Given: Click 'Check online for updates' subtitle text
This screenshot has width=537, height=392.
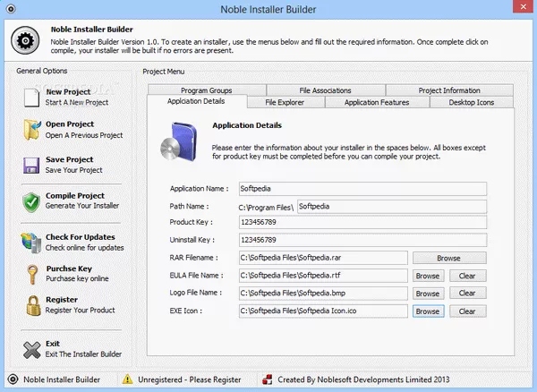Looking at the screenshot, I should pyautogui.click(x=85, y=248).
